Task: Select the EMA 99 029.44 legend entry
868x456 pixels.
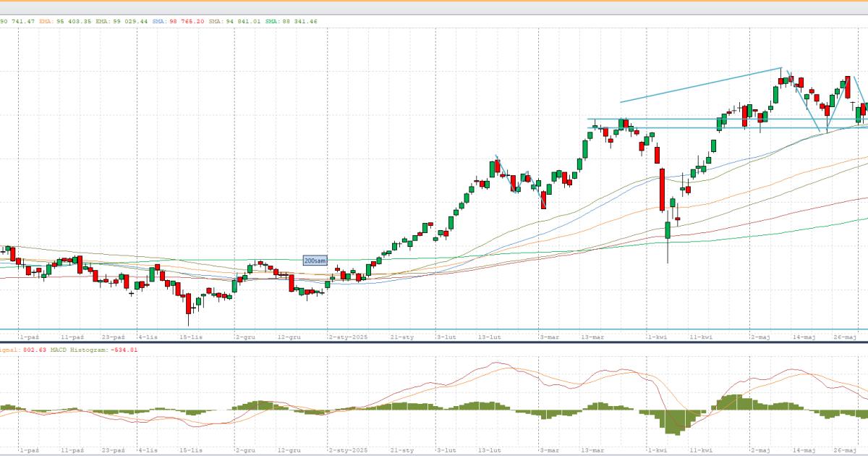Action: (x=122, y=22)
